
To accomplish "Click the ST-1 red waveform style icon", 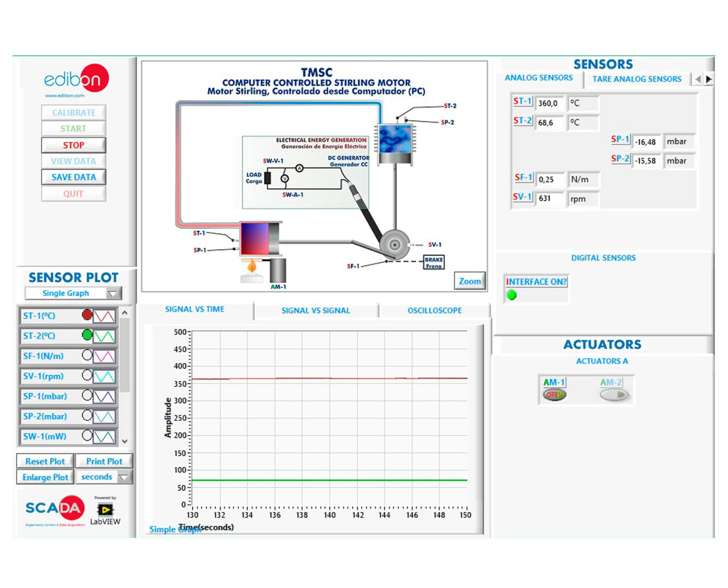I will click(x=104, y=316).
